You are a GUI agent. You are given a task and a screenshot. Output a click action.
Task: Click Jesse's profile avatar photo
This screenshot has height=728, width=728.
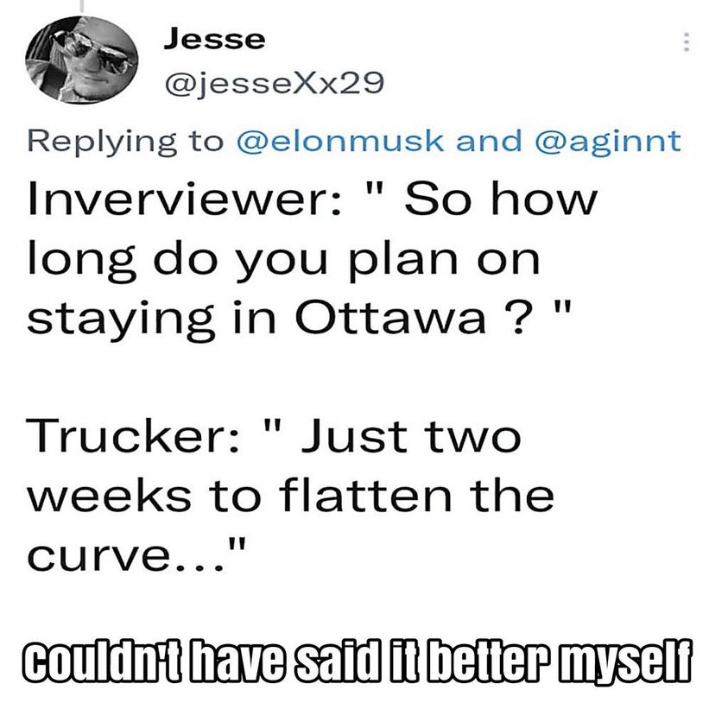click(x=83, y=59)
